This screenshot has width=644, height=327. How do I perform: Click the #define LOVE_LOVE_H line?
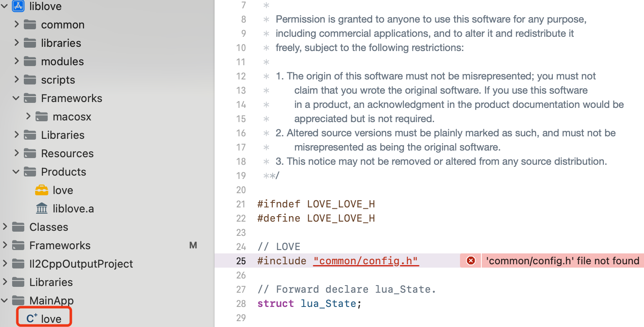click(x=316, y=218)
